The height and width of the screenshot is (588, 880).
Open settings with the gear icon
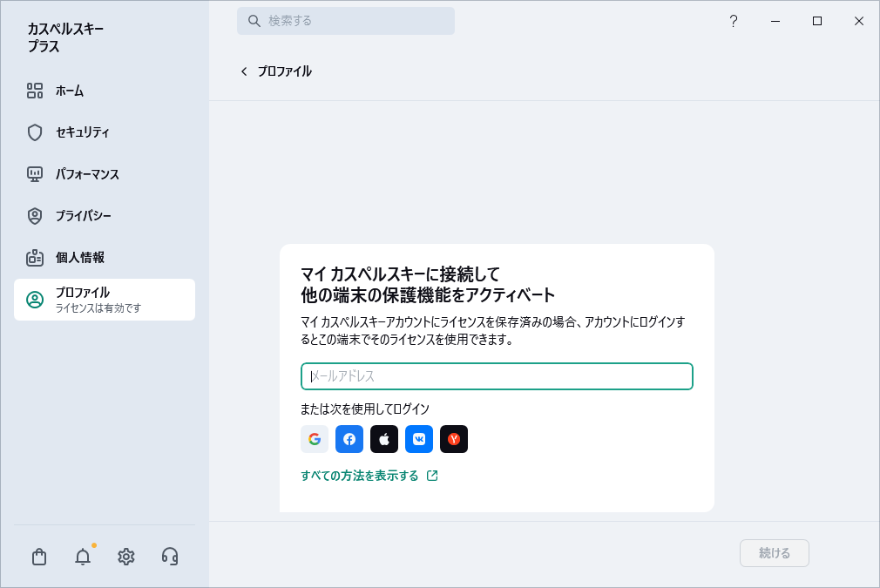tap(125, 556)
